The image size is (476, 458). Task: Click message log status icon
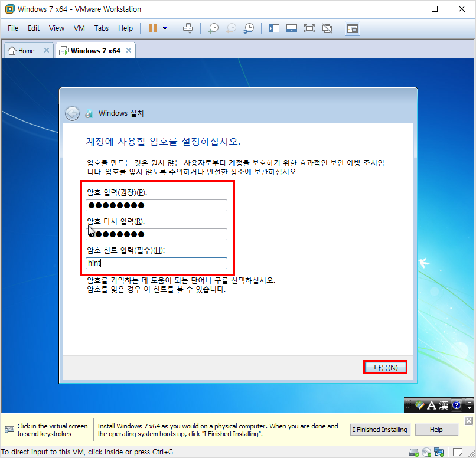(458, 452)
